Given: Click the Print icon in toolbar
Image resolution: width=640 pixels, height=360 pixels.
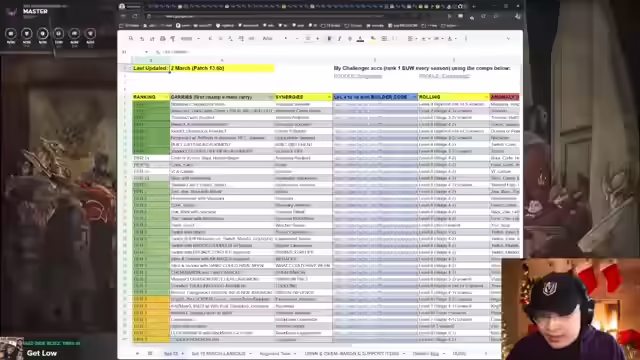Looking at the screenshot, I should (x=162, y=39).
